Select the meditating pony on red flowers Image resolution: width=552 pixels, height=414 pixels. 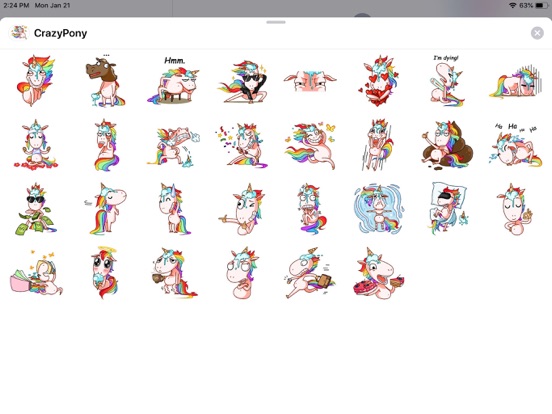pos(36,145)
